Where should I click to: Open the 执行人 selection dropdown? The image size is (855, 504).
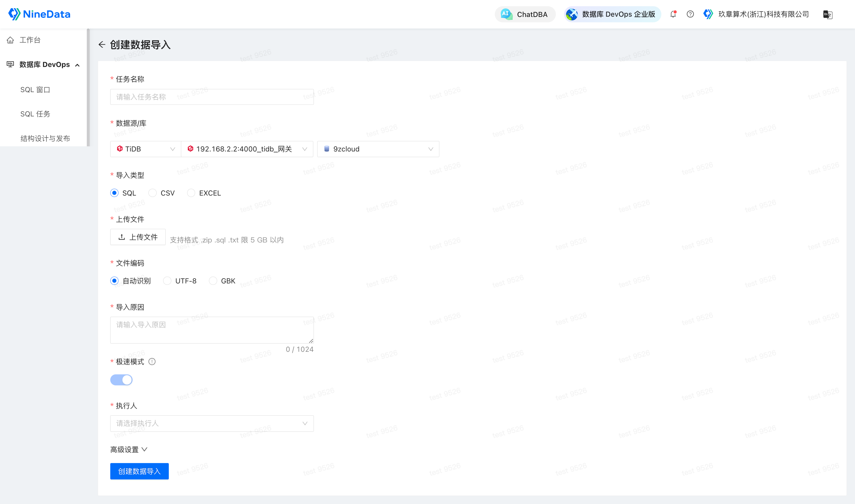(x=212, y=423)
